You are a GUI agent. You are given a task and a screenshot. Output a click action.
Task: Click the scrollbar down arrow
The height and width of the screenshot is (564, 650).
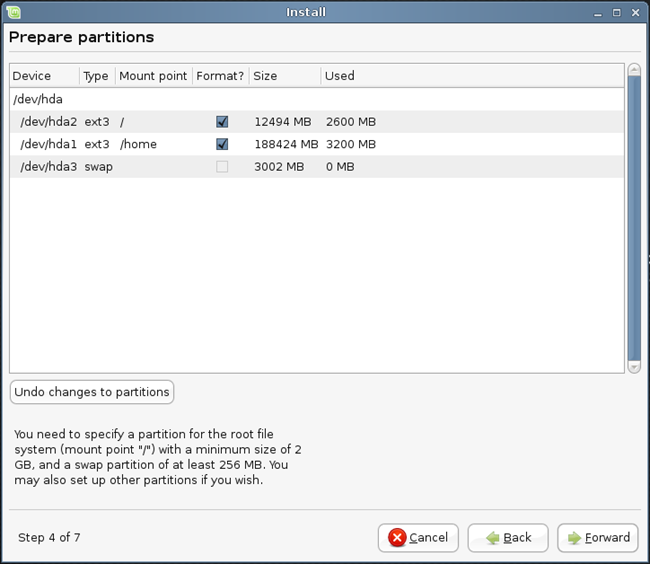click(633, 367)
